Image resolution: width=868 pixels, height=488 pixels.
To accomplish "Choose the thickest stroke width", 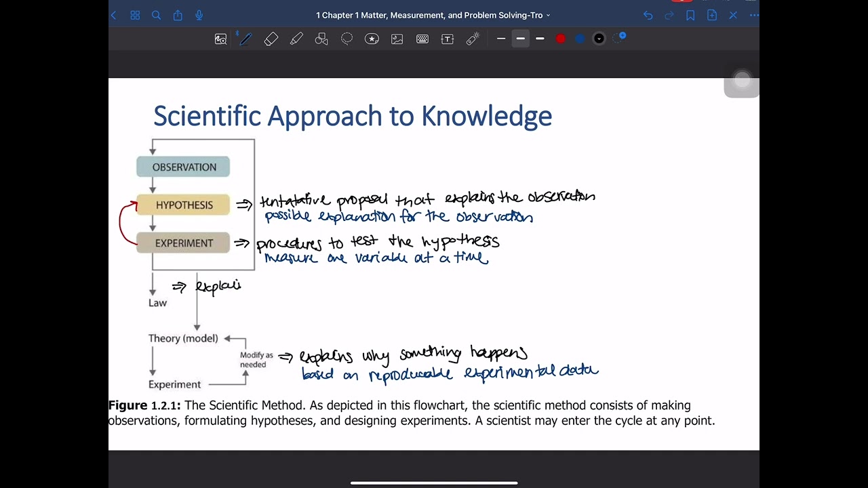I will [x=540, y=39].
